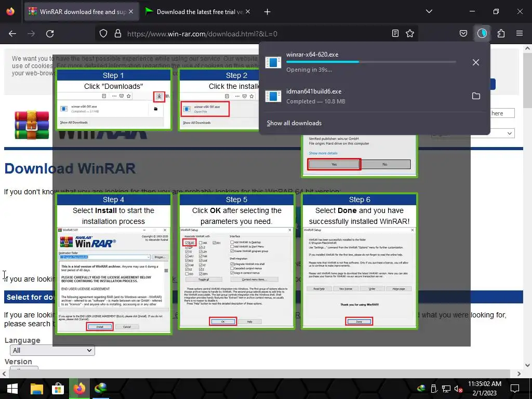Cancel the winrar-x64-620.exe download

476,62
